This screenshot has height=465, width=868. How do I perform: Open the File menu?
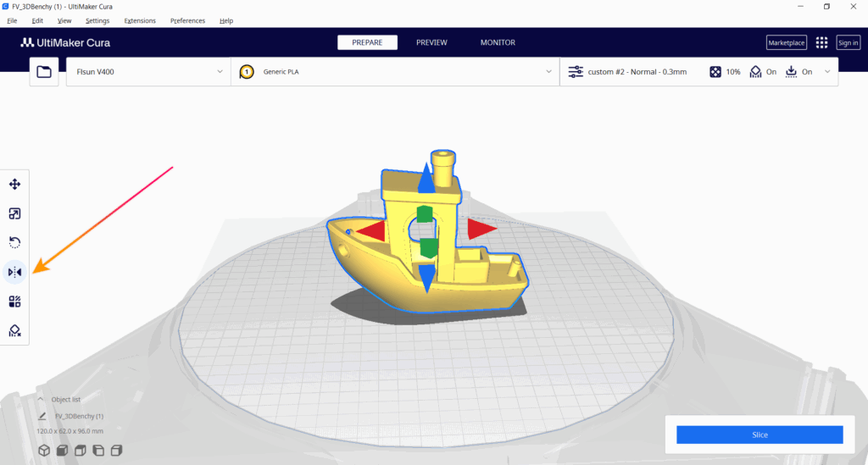pyautogui.click(x=12, y=21)
